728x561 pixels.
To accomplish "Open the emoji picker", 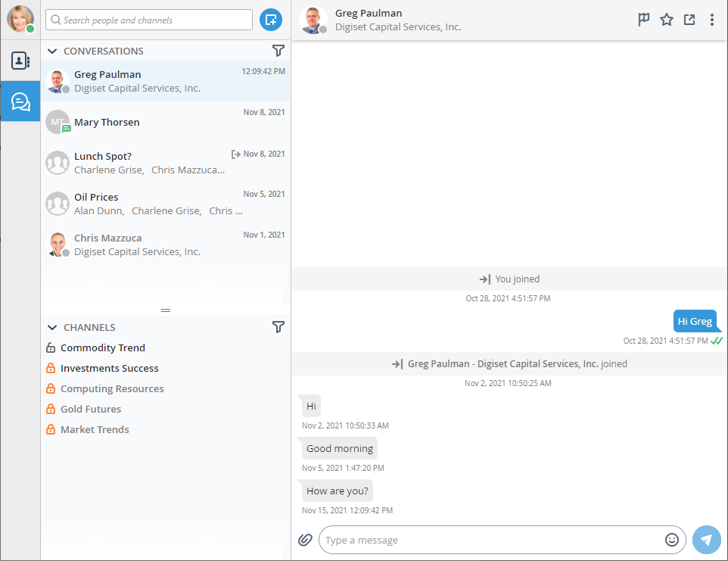I will point(672,540).
